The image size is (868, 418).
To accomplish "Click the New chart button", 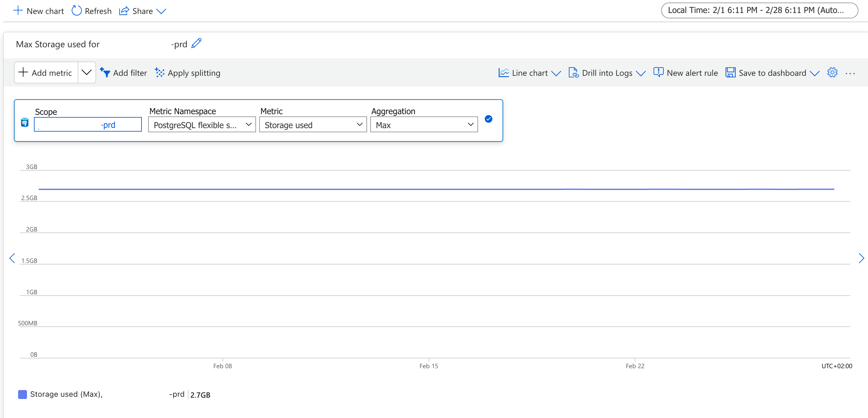I will click(x=38, y=11).
